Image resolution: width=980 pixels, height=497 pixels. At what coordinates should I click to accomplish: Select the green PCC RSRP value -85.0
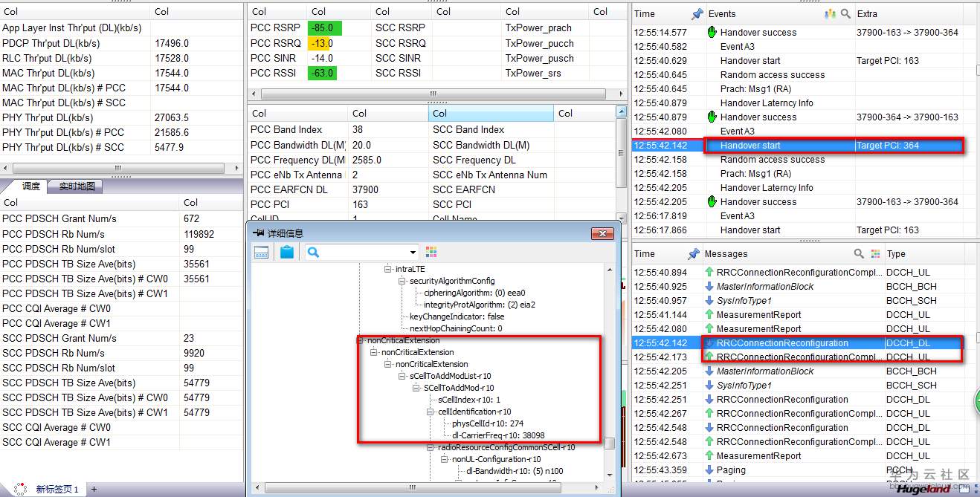324,28
